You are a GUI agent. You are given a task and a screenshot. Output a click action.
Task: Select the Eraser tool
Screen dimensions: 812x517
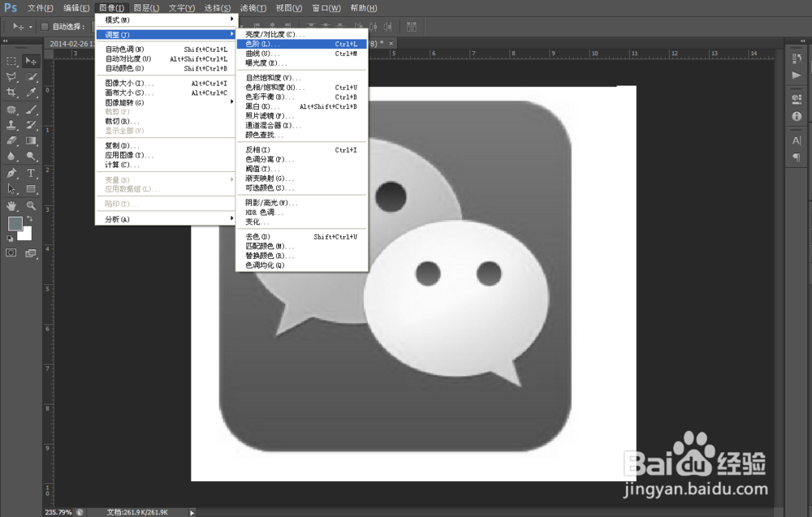pyautogui.click(x=11, y=140)
